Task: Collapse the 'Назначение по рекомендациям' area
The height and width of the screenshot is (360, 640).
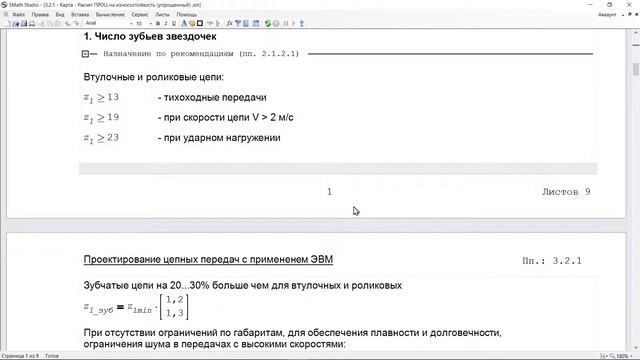Action: (85, 54)
